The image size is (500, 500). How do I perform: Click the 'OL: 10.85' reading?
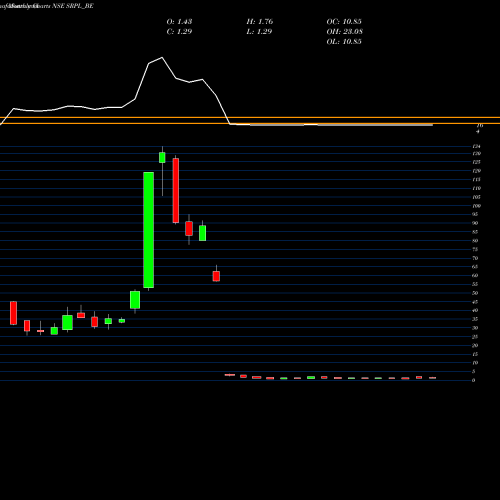pos(344,41)
